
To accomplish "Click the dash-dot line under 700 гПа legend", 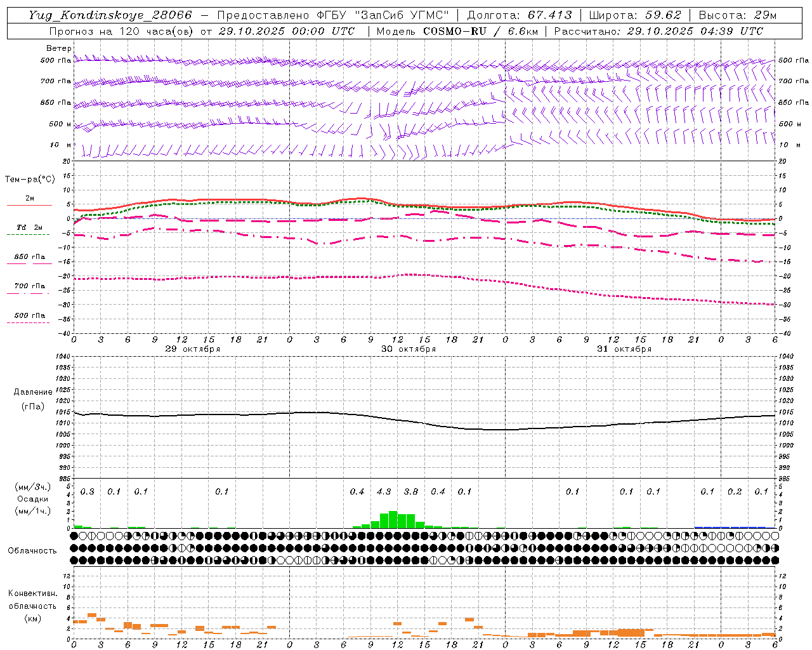I will (28, 293).
